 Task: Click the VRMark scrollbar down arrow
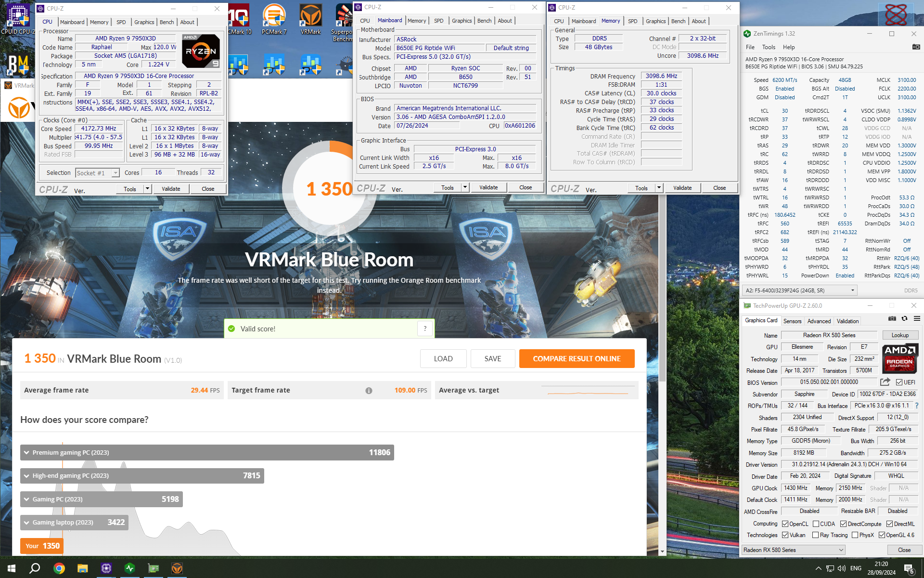[x=662, y=552]
